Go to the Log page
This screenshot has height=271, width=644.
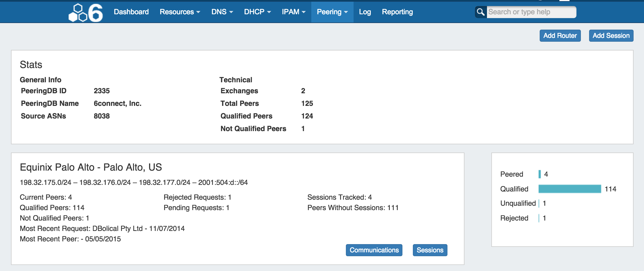click(365, 12)
